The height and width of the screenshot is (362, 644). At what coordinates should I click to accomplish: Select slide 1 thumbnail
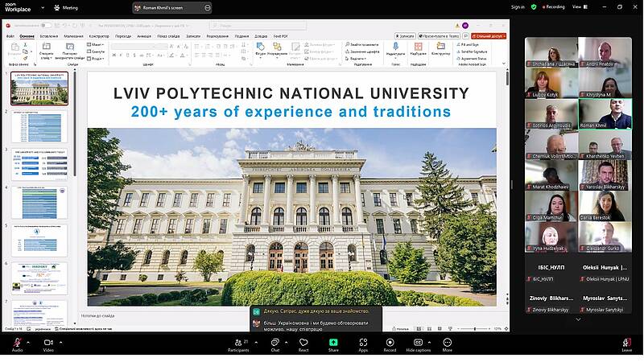tap(39, 88)
